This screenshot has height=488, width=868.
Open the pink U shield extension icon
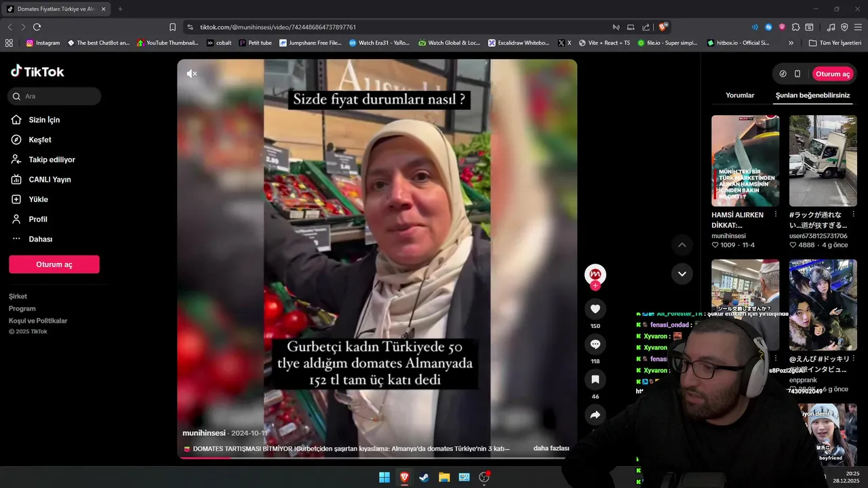pos(782,27)
